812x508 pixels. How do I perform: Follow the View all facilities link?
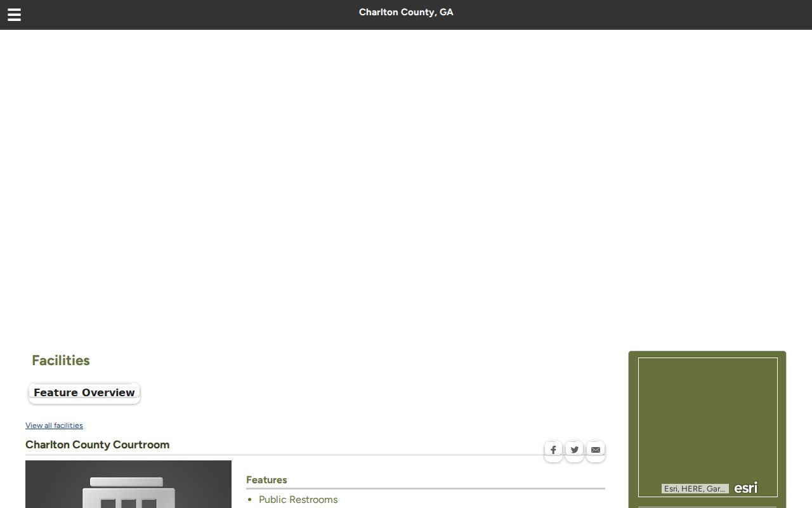point(54,425)
